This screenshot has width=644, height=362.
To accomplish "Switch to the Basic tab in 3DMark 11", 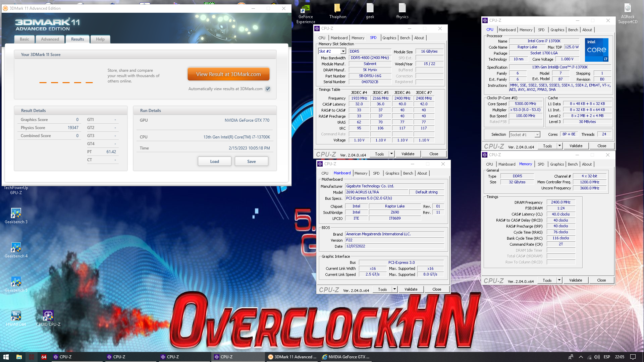I will coord(24,39).
